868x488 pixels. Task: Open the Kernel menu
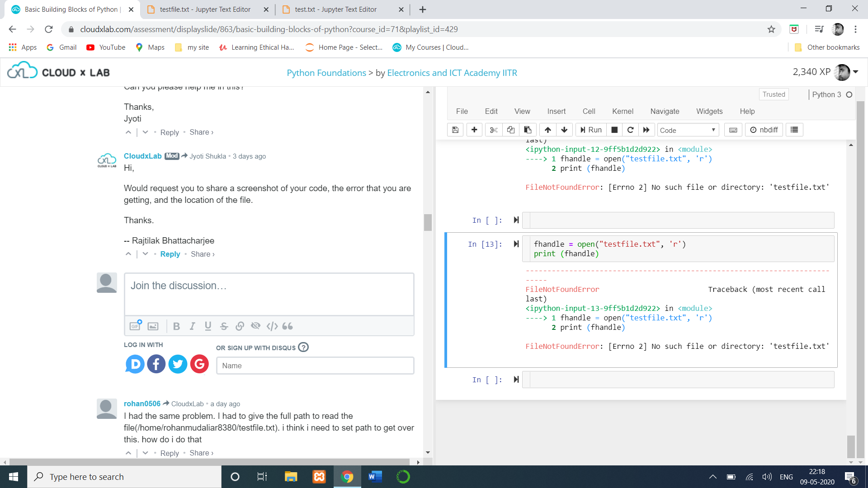pos(623,111)
